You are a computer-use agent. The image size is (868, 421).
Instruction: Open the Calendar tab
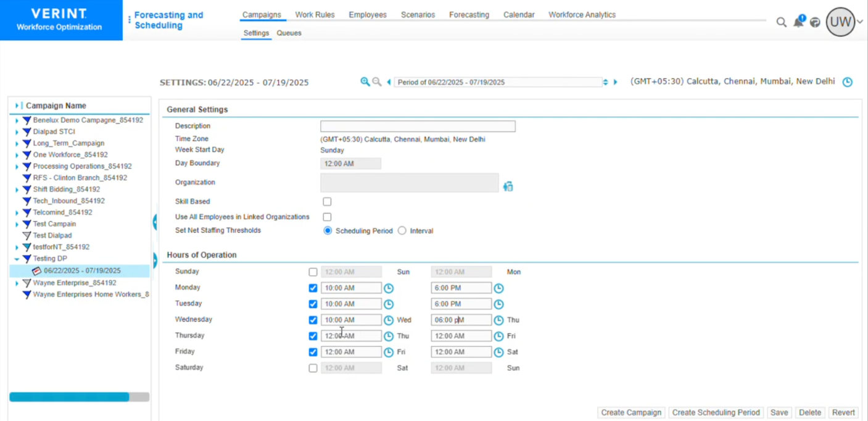[x=519, y=15]
